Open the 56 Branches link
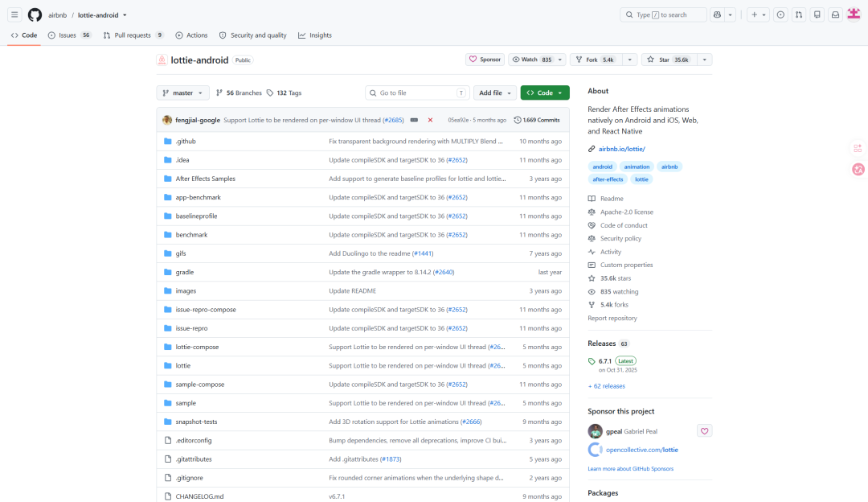The height and width of the screenshot is (502, 868). click(239, 93)
